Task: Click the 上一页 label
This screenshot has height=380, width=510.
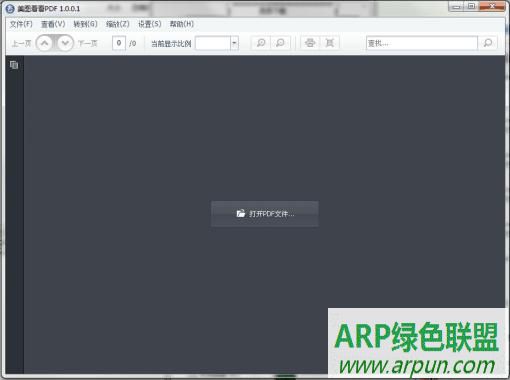Action: (22, 43)
